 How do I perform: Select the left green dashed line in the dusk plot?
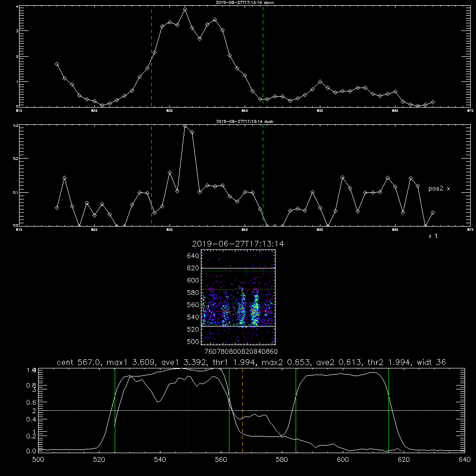click(151, 176)
